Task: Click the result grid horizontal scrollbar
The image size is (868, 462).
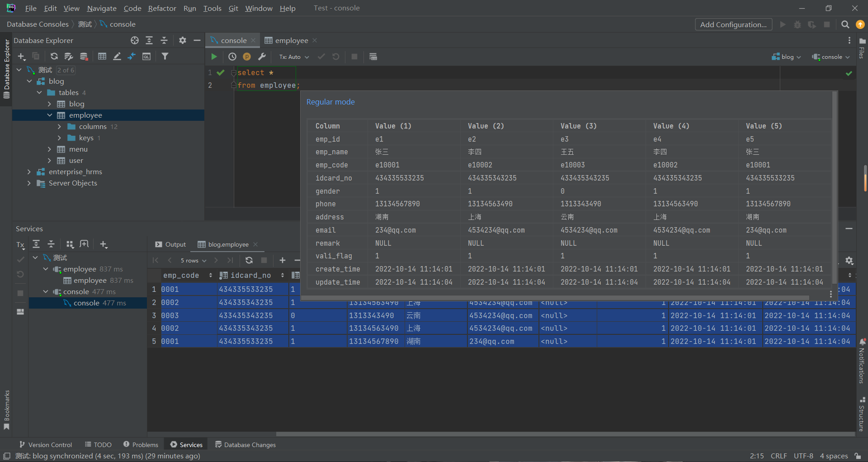Action: [x=565, y=434]
